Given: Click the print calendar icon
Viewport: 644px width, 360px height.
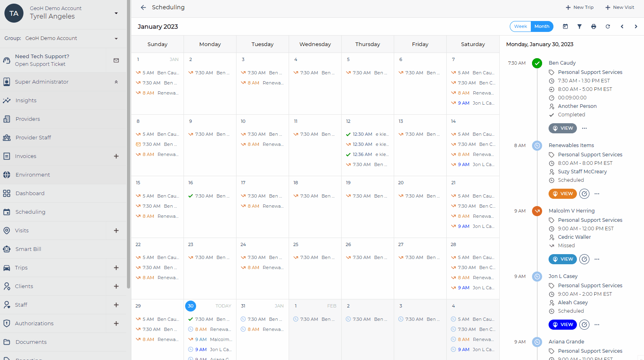Looking at the screenshot, I should [x=593, y=27].
